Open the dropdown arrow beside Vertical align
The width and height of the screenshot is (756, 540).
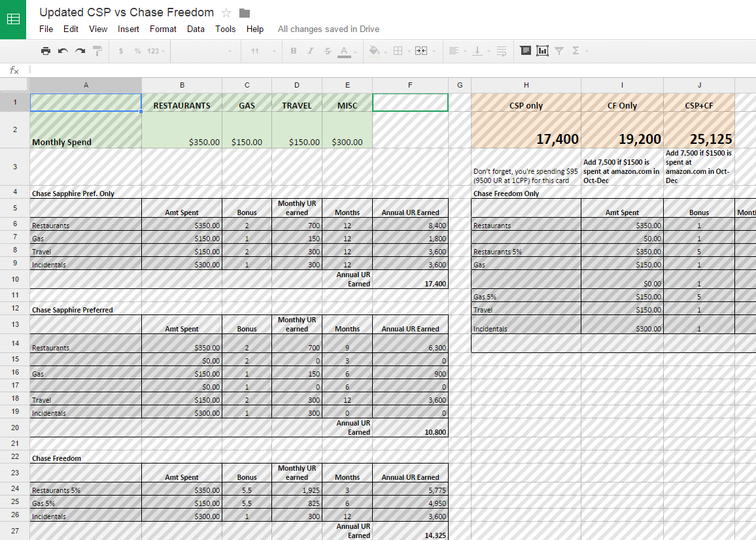click(x=489, y=51)
